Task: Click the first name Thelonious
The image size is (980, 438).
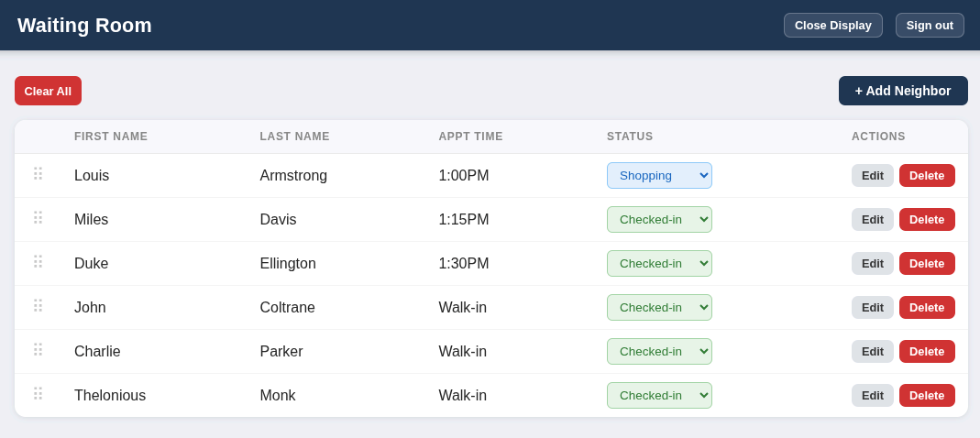Action: pyautogui.click(x=110, y=396)
